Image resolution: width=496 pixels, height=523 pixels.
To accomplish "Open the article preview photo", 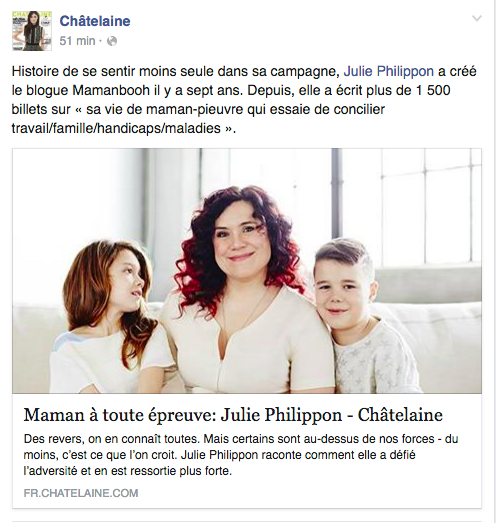I will (x=247, y=271).
